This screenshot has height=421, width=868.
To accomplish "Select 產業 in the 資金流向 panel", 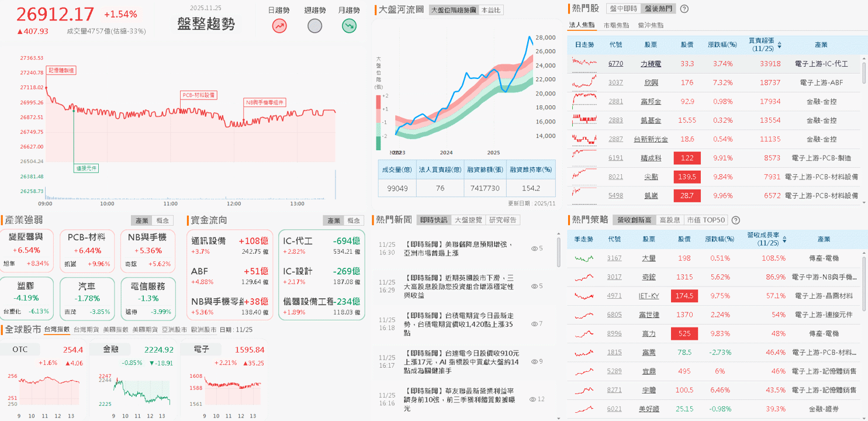I will point(334,220).
